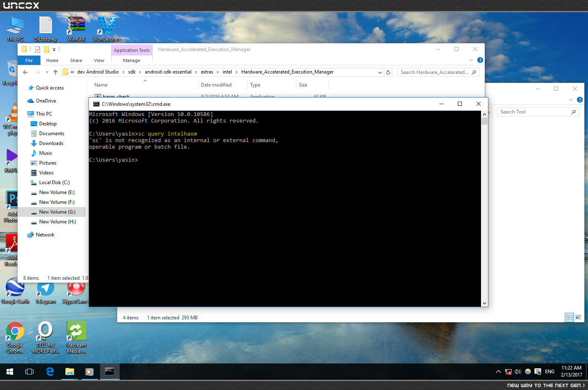Click the Search Tool field in the rear window
This screenshot has height=390, width=588.
(538, 112)
